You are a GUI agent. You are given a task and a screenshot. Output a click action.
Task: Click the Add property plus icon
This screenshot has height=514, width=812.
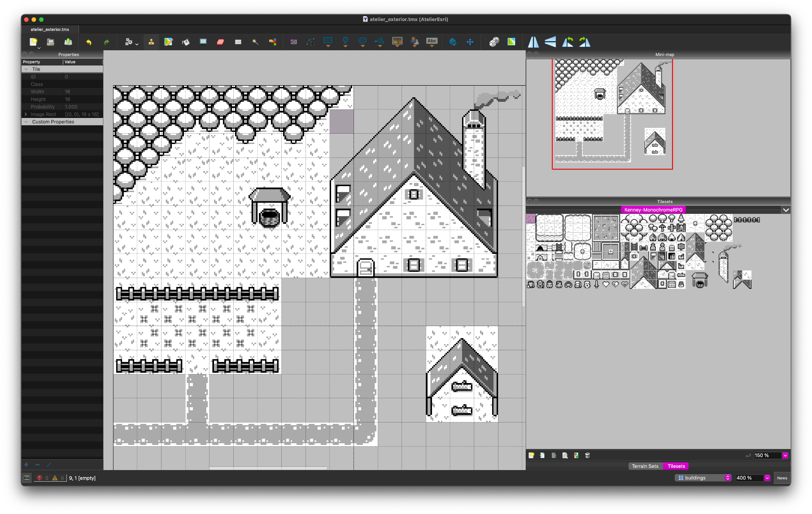[26, 465]
